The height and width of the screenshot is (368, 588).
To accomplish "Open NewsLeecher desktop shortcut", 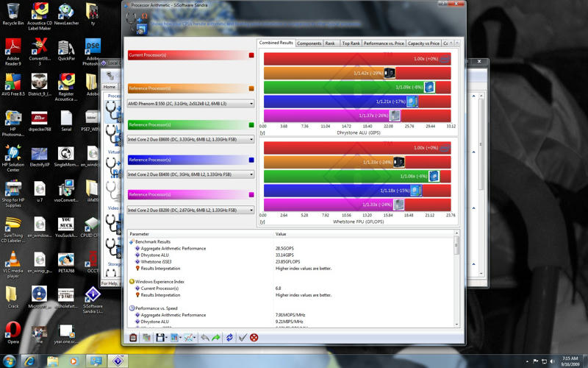I will pos(66,14).
